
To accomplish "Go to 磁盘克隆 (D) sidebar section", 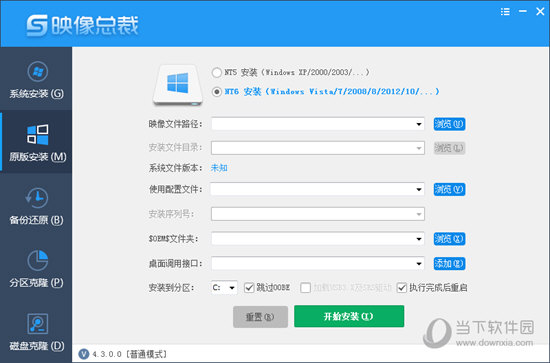I will pyautogui.click(x=36, y=331).
